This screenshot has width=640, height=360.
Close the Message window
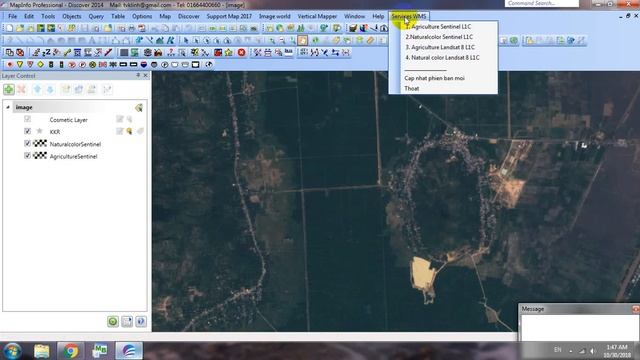pos(636,309)
